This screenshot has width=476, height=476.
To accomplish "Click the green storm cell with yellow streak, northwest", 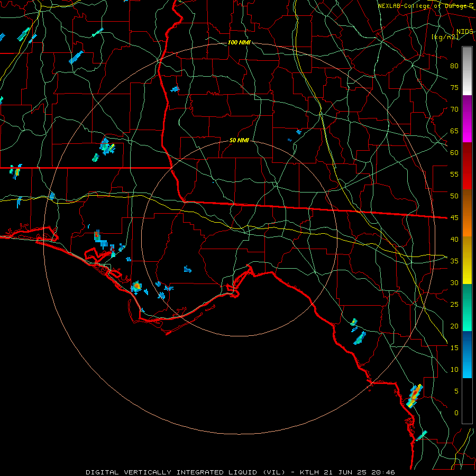I will tap(107, 147).
